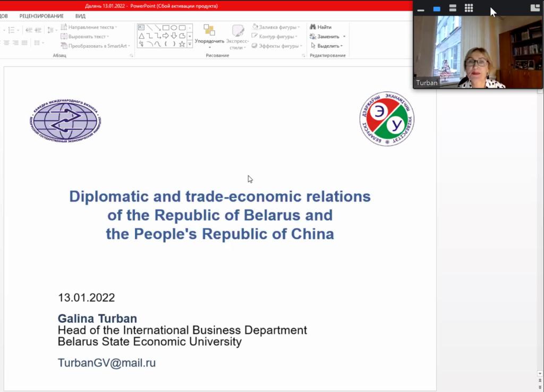Click the Заменить (Replace) button
This screenshot has width=544, height=392.
pyautogui.click(x=327, y=37)
